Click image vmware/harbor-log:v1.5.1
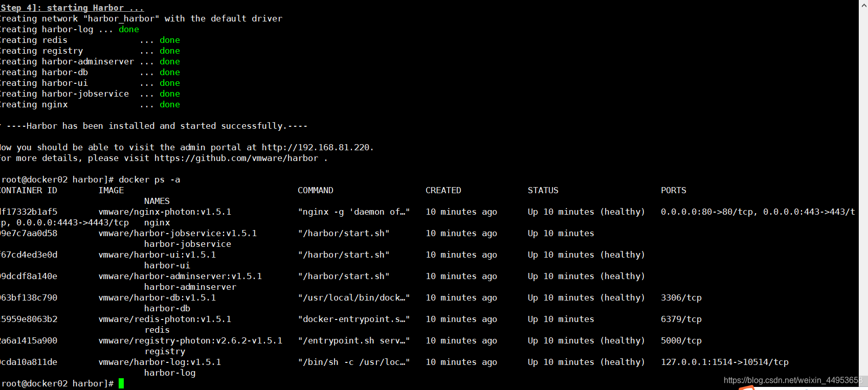 [160, 362]
